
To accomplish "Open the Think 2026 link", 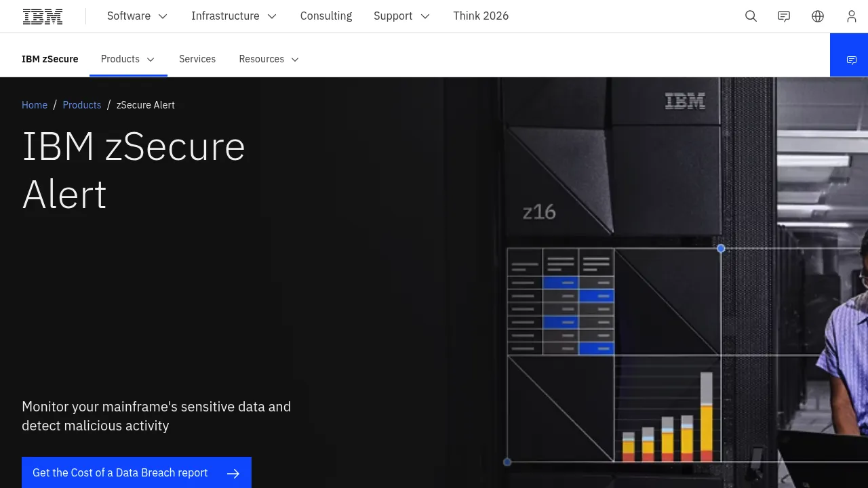I will coord(481,16).
